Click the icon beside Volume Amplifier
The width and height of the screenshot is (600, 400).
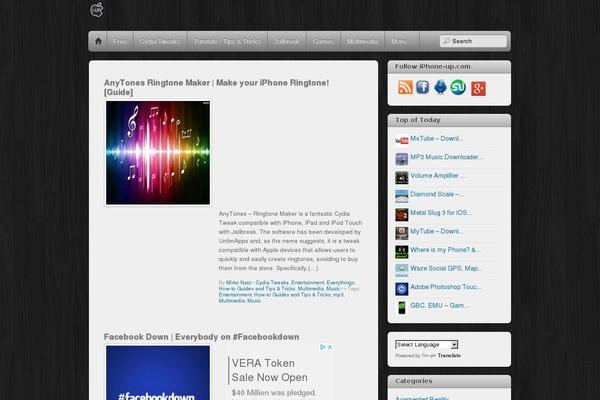(401, 178)
